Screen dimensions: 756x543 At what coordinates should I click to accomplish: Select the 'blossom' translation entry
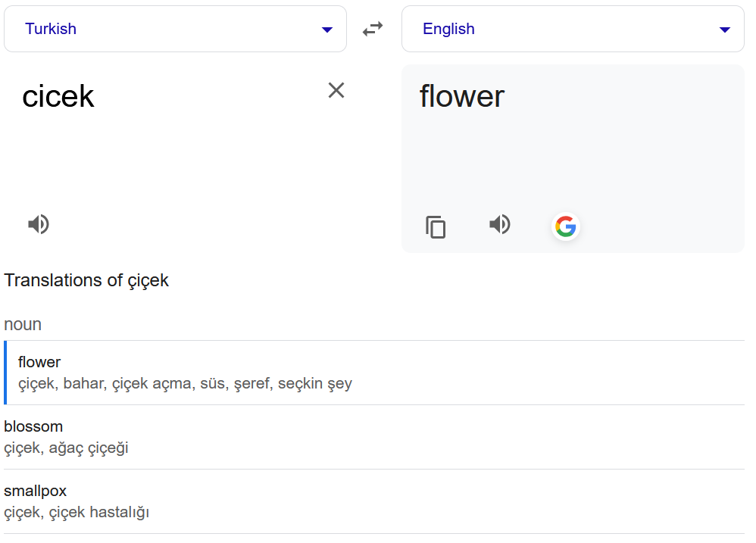click(x=33, y=426)
